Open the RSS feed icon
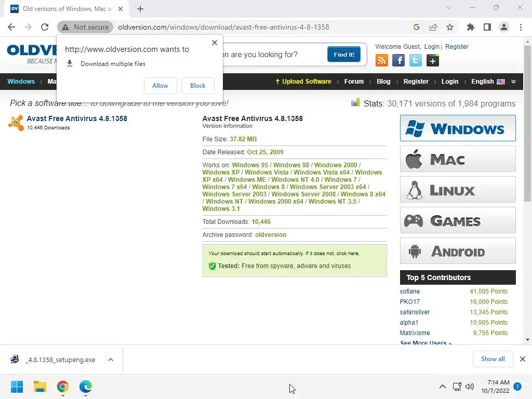 tap(382, 61)
